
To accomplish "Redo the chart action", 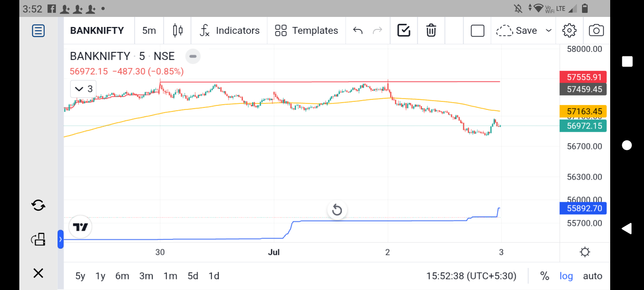I will click(x=377, y=31).
